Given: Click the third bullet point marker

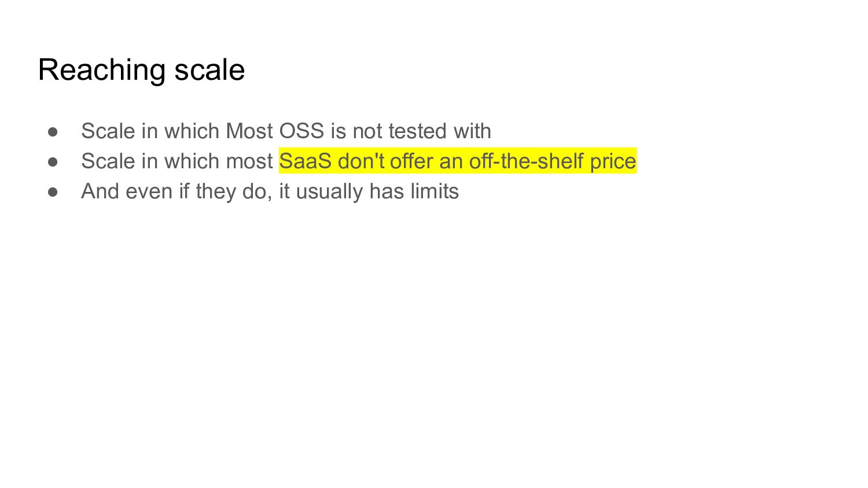Looking at the screenshot, I should 53,192.
